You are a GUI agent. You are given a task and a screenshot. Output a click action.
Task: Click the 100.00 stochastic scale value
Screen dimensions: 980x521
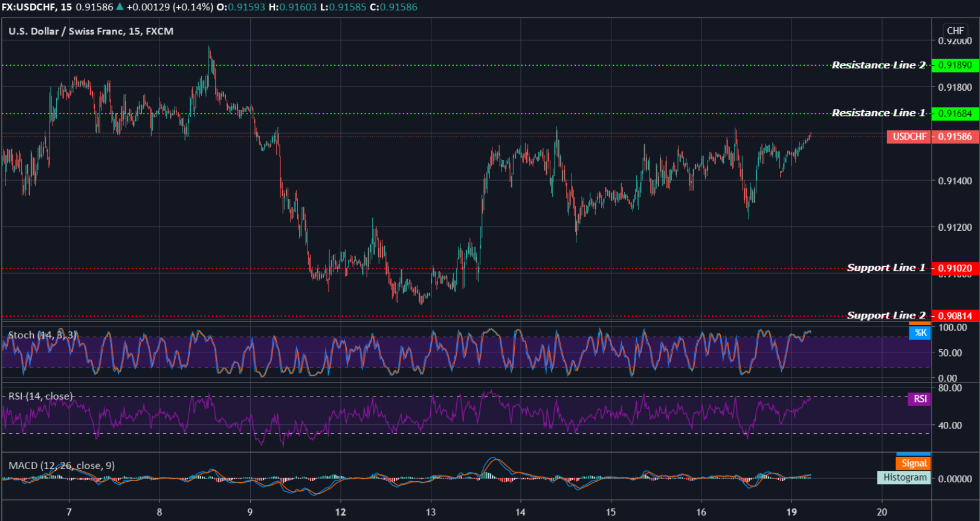pos(952,328)
